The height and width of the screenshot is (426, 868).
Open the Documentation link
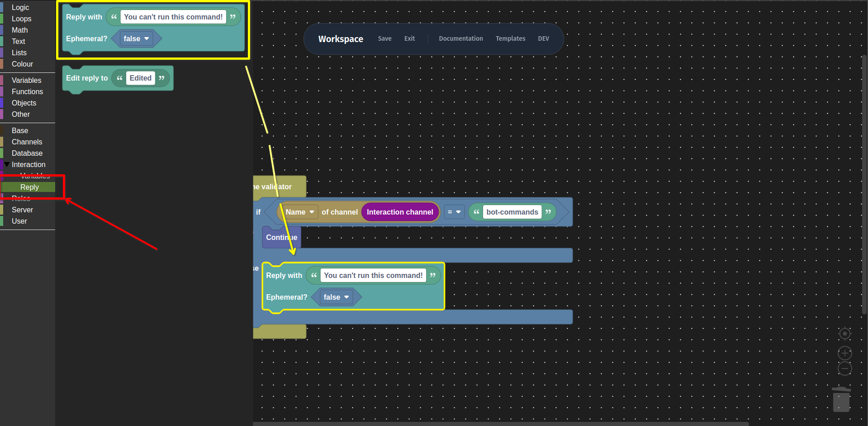click(460, 38)
